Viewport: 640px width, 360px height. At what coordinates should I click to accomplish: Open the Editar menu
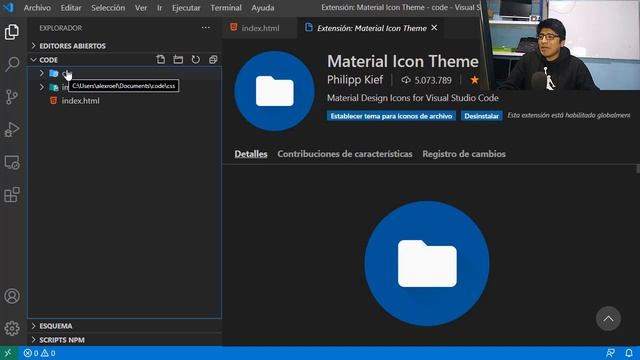pyautogui.click(x=71, y=8)
